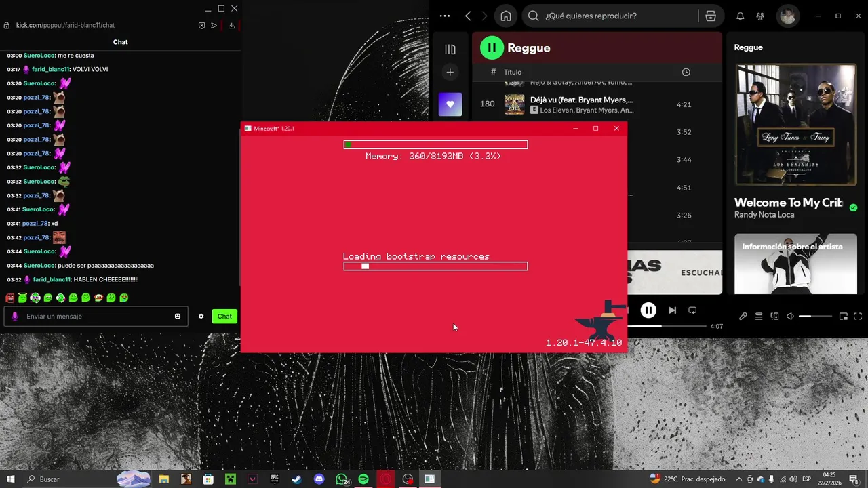Pause playback in Spotify bottom player
Screen dimensions: 868x488
click(648, 310)
